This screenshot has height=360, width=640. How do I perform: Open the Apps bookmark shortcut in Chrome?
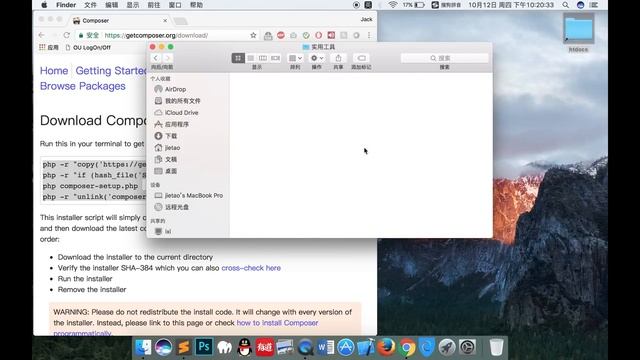tap(49, 47)
